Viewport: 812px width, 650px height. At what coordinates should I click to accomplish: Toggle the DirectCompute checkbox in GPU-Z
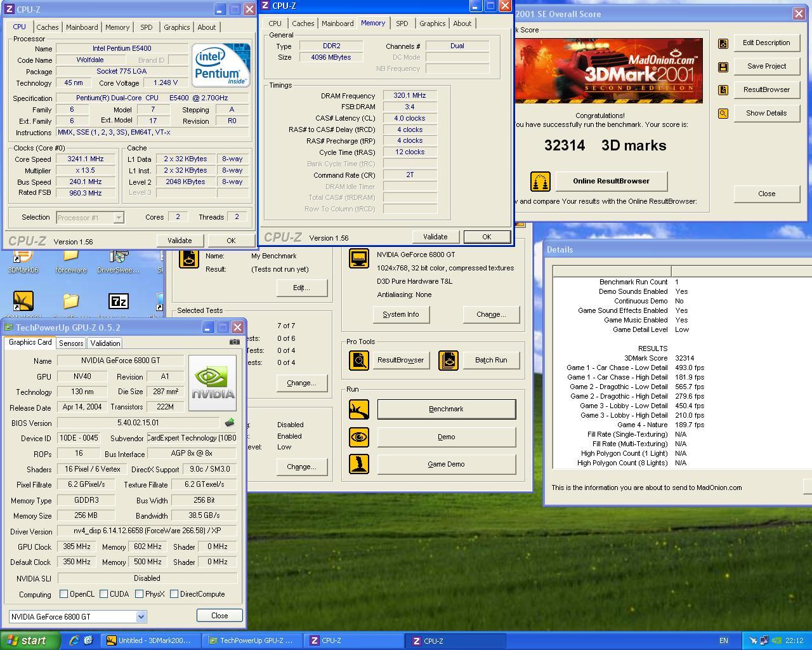point(174,594)
